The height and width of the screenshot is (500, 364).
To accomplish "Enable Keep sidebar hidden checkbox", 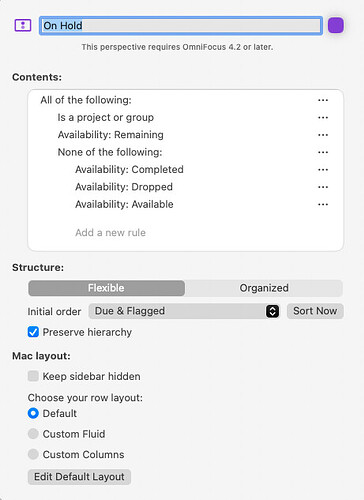I will click(33, 376).
